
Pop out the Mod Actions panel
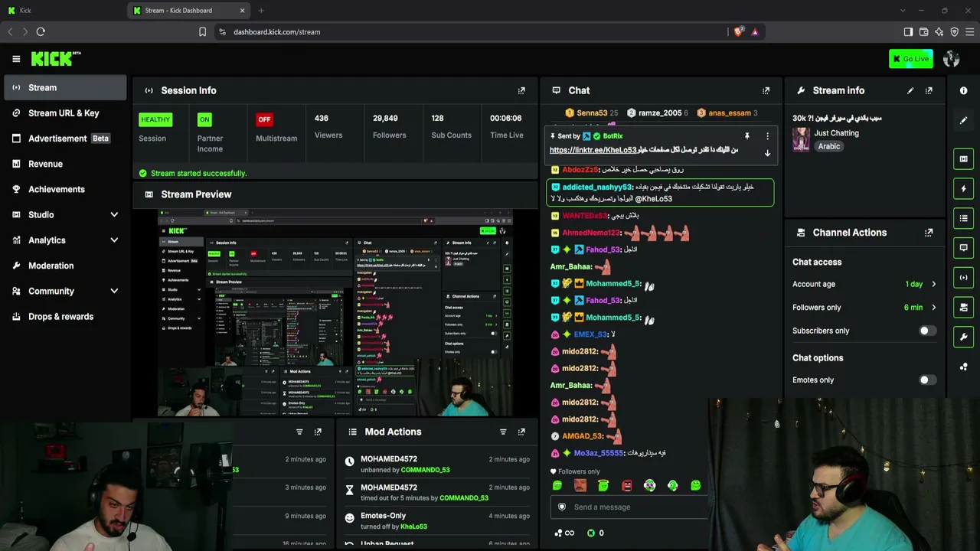coord(521,432)
